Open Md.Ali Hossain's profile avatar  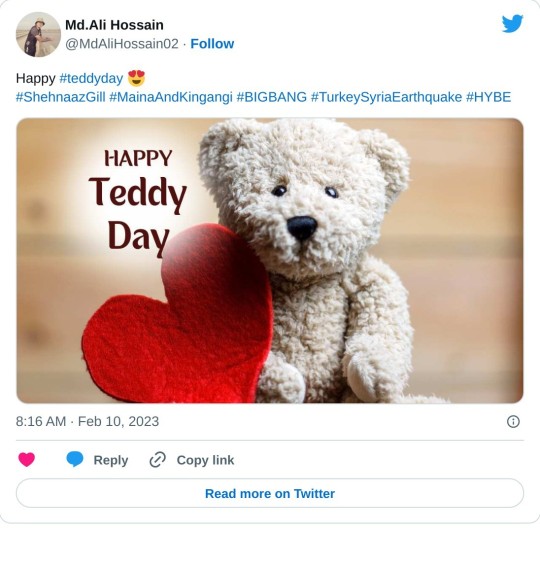38,34
